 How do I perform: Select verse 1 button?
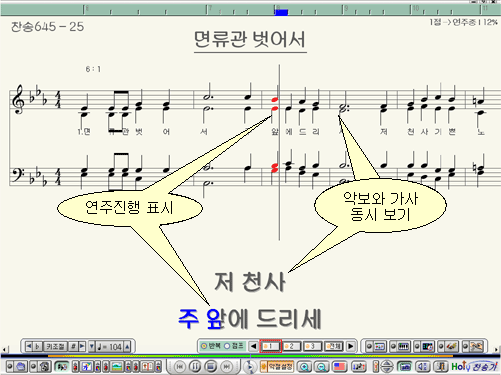click(271, 346)
